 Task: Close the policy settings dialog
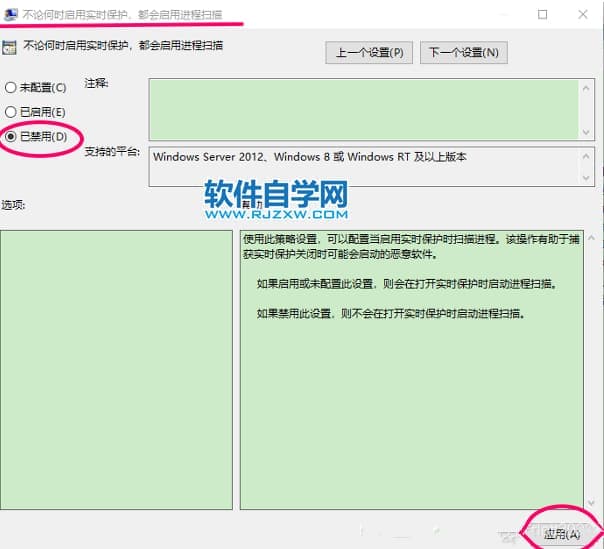[583, 15]
